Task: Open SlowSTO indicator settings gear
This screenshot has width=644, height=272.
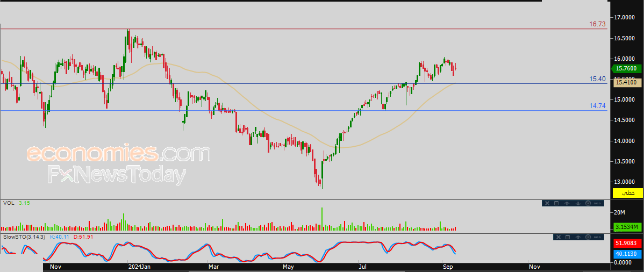Action: click(588, 237)
